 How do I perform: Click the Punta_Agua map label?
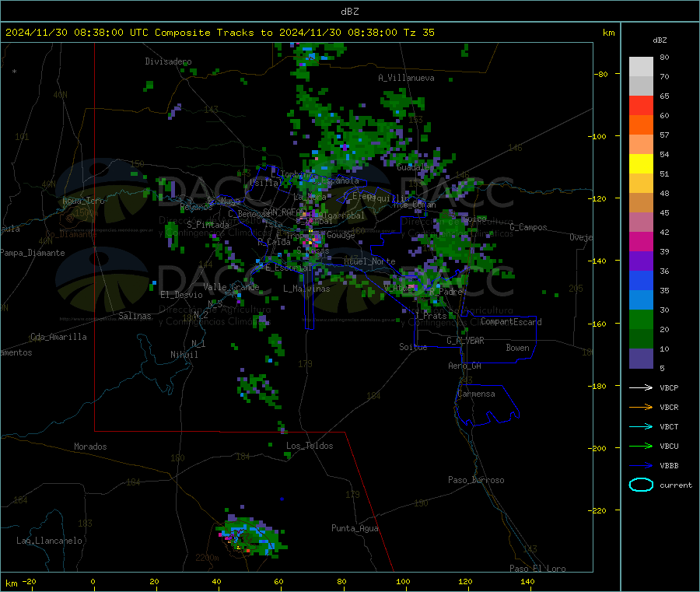[x=355, y=528]
